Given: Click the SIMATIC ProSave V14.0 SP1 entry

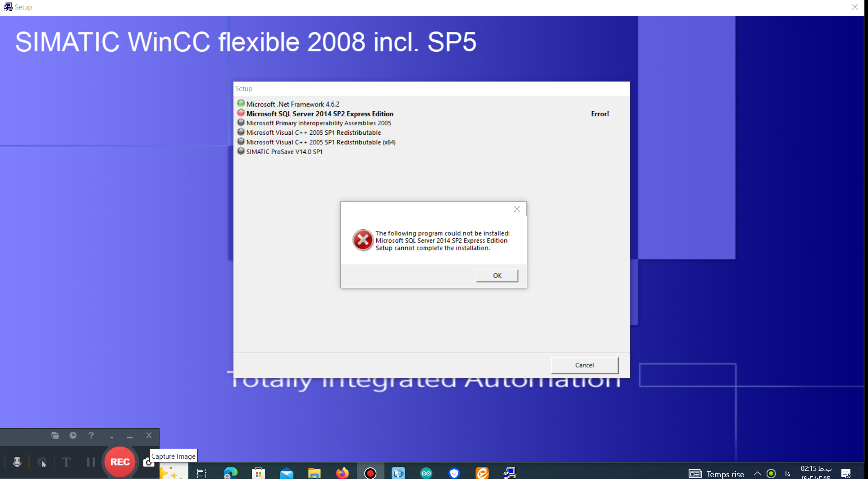Looking at the screenshot, I should pyautogui.click(x=284, y=151).
